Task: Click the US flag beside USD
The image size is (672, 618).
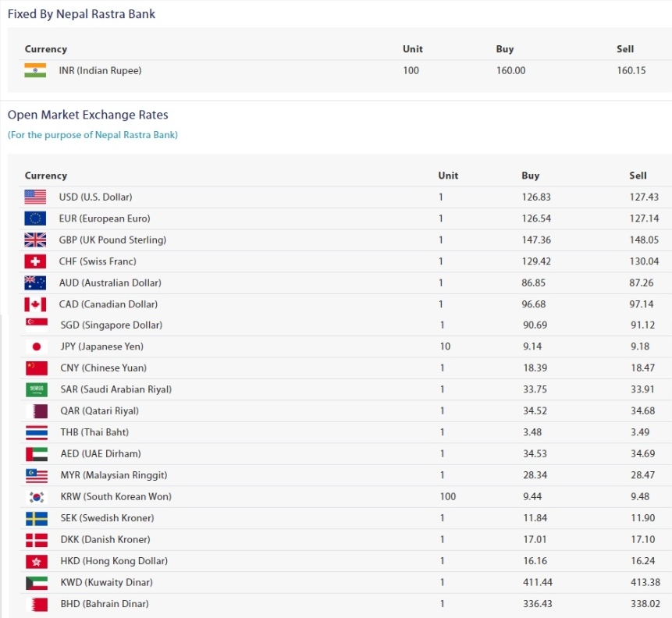Action: click(35, 197)
